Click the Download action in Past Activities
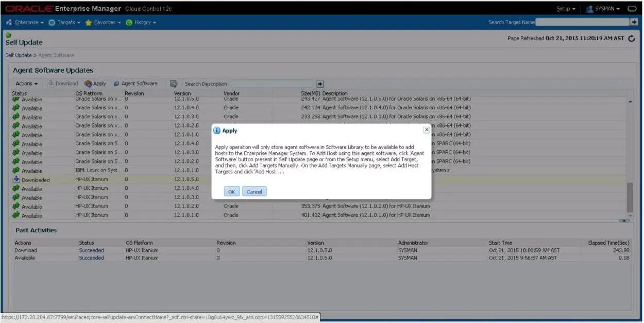This screenshot has width=644, height=323. tap(26, 250)
